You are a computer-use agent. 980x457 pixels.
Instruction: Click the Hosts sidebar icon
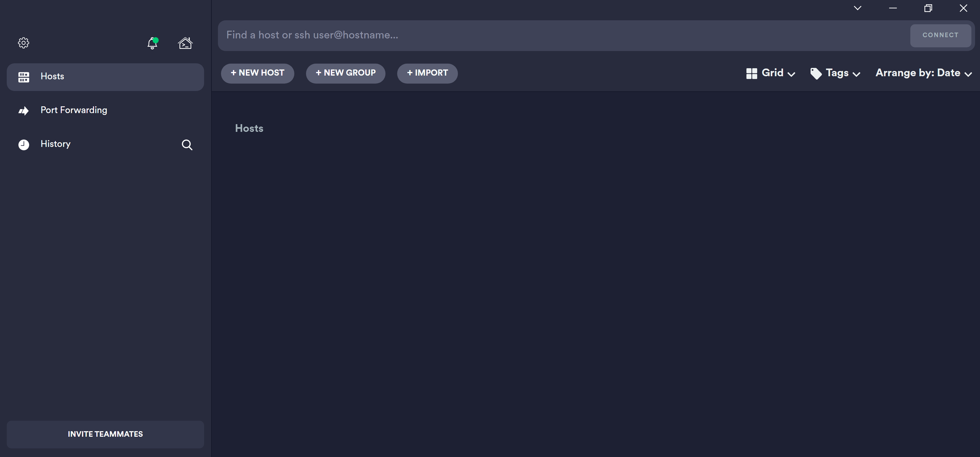tap(23, 77)
